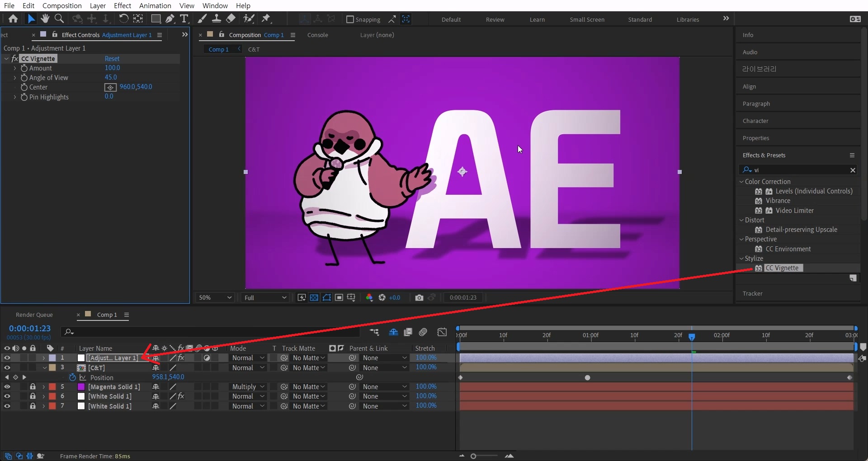Screen dimensions: 868x461
Task: Open the Composition Mini-Flowchart icon
Action: point(374,332)
